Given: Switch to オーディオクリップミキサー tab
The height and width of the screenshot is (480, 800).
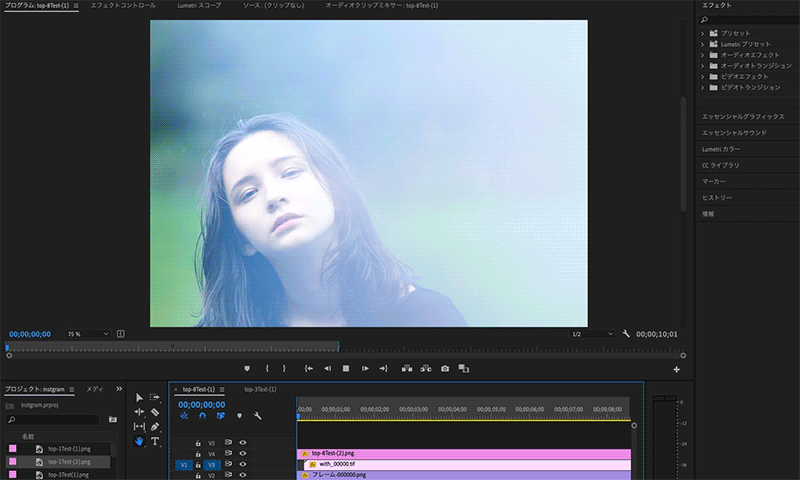Looking at the screenshot, I should click(x=382, y=6).
